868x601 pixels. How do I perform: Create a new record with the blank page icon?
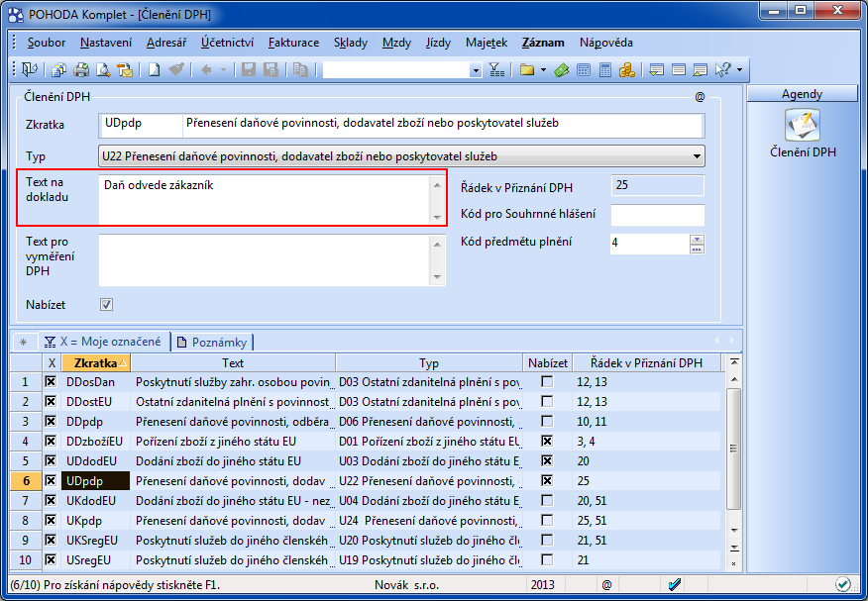coord(155,70)
